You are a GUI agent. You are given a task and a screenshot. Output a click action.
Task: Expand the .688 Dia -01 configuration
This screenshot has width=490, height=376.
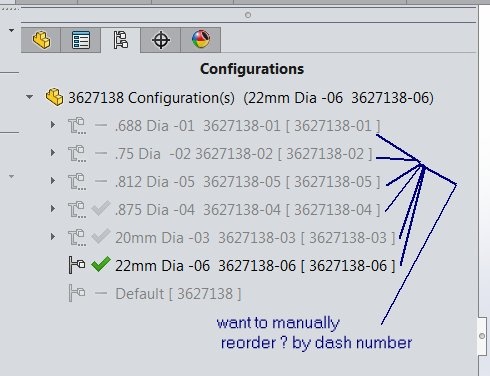pyautogui.click(x=53, y=125)
